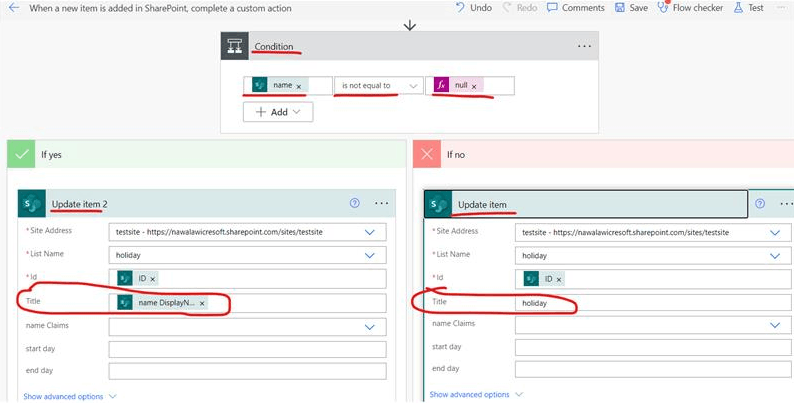Click the Update item 2 end day field
The image size is (794, 403).
tap(247, 371)
